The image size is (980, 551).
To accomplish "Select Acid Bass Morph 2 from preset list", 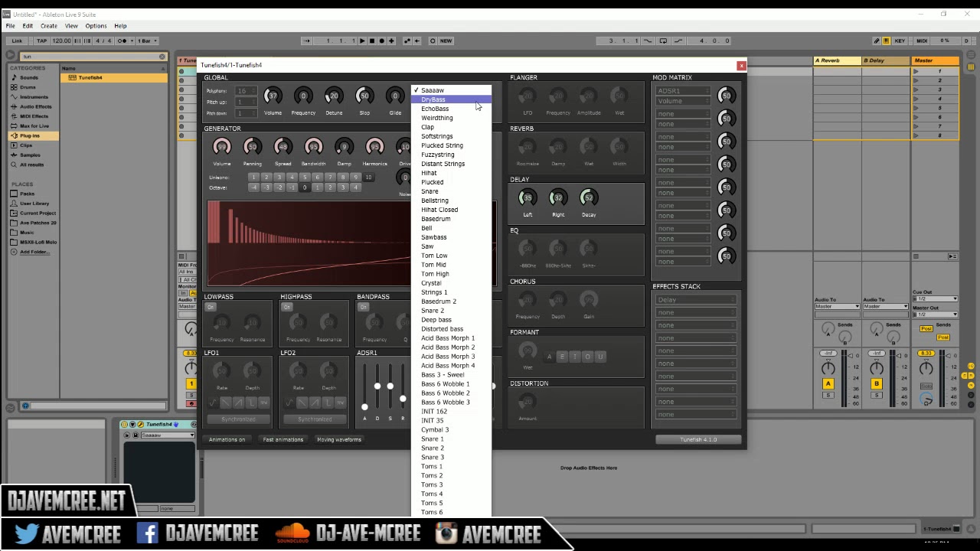I will tap(448, 347).
